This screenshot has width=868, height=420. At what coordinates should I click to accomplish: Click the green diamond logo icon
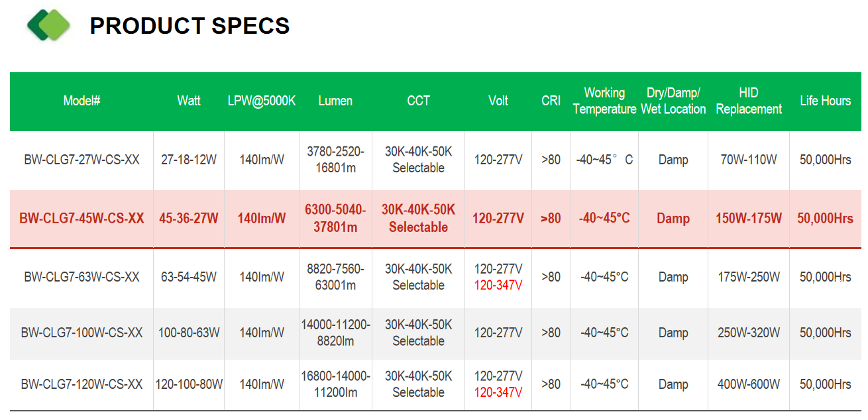(48, 25)
